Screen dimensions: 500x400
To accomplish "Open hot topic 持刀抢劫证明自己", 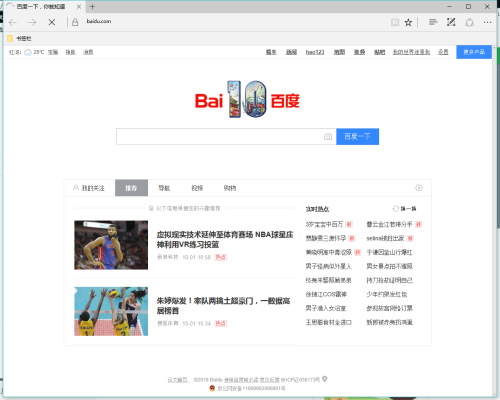I will click(x=390, y=280).
